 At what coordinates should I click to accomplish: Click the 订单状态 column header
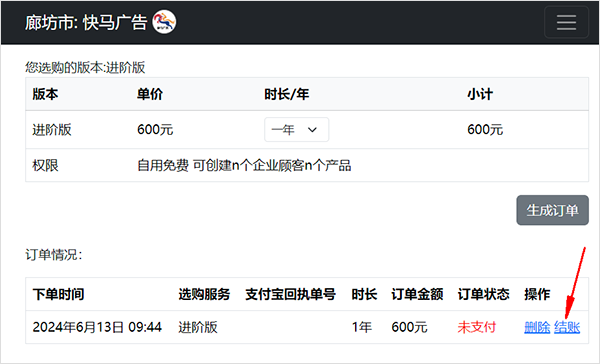click(x=483, y=294)
